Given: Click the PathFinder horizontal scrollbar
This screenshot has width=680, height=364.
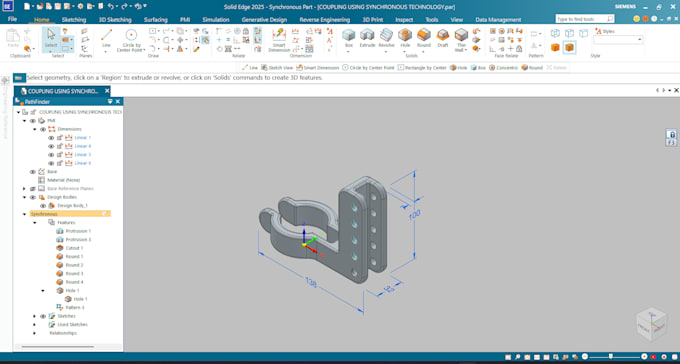Looking at the screenshot, I should click(x=57, y=347).
